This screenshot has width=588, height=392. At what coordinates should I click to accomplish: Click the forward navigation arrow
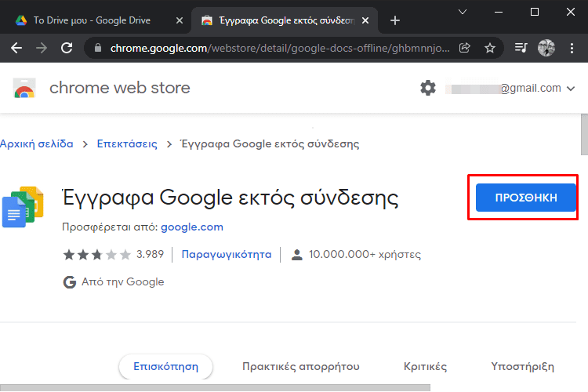(42, 48)
